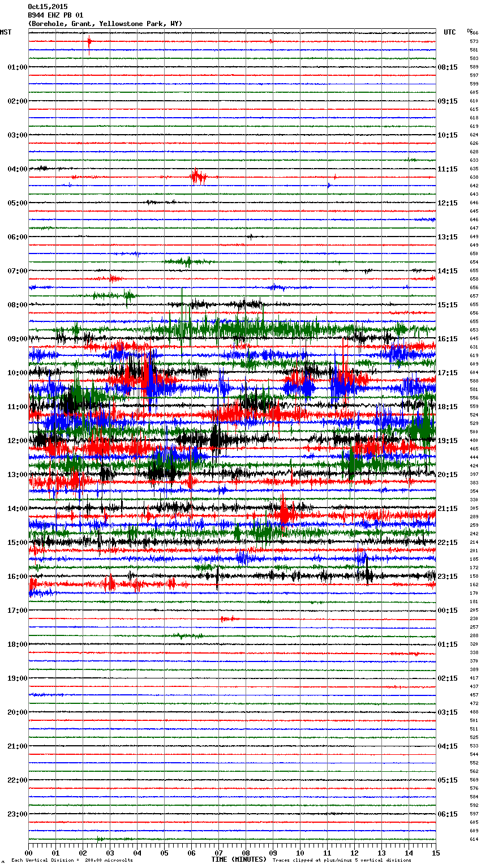Select the station code 'B944 EHZ PB 01'

click(x=55, y=15)
